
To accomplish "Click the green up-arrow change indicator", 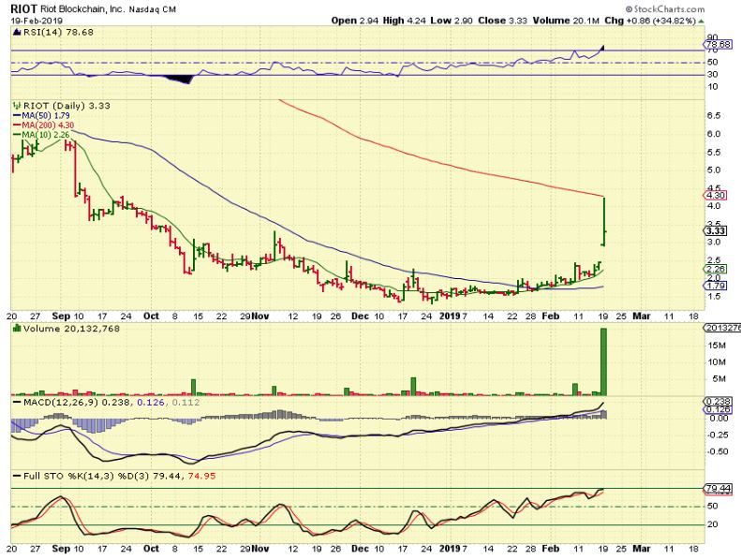I will [702, 22].
